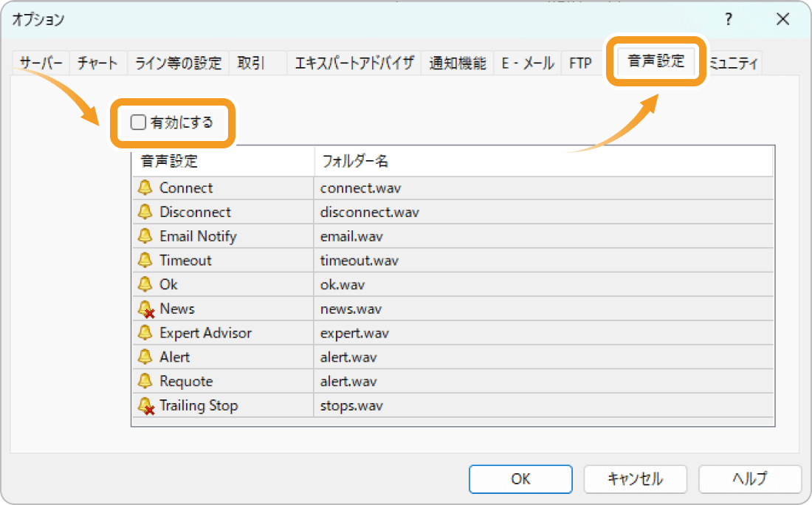Select the Trailing Stop event name

199,405
